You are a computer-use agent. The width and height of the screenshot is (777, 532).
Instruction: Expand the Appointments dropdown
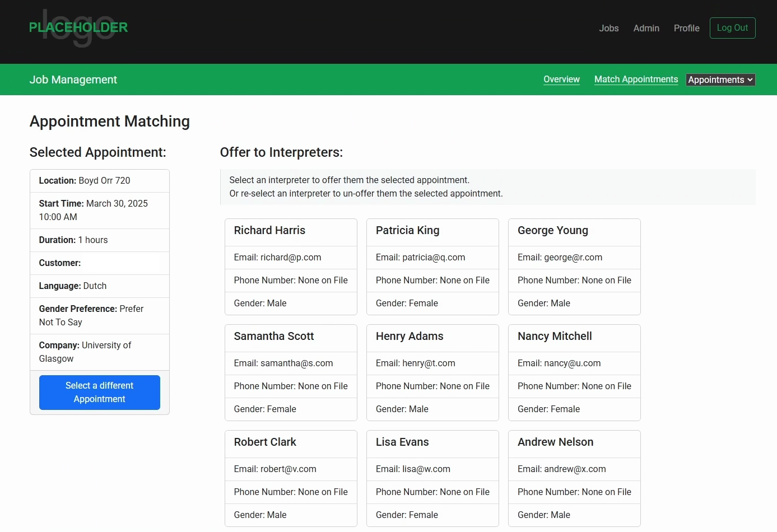(720, 80)
